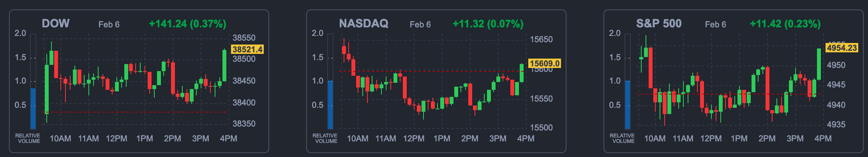Click 4940 price level on S&P 500 axis

tap(836, 105)
